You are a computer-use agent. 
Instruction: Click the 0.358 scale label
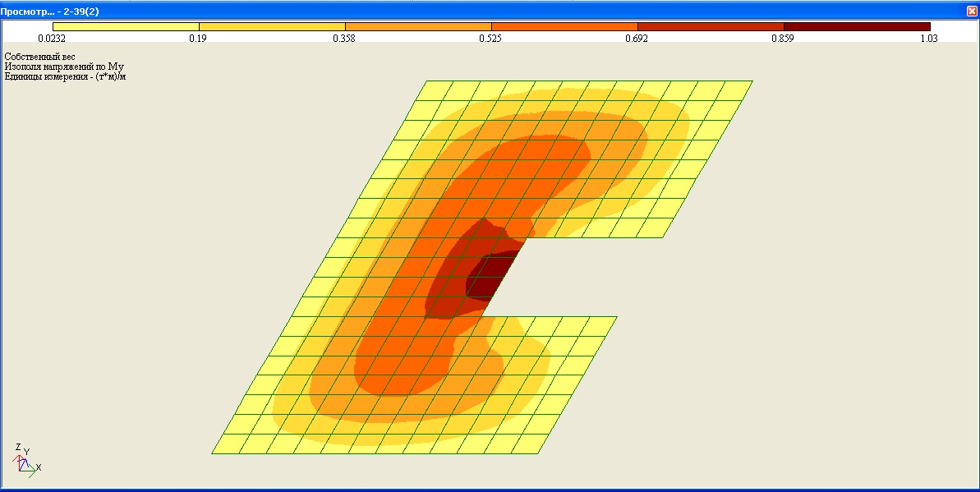click(x=343, y=38)
